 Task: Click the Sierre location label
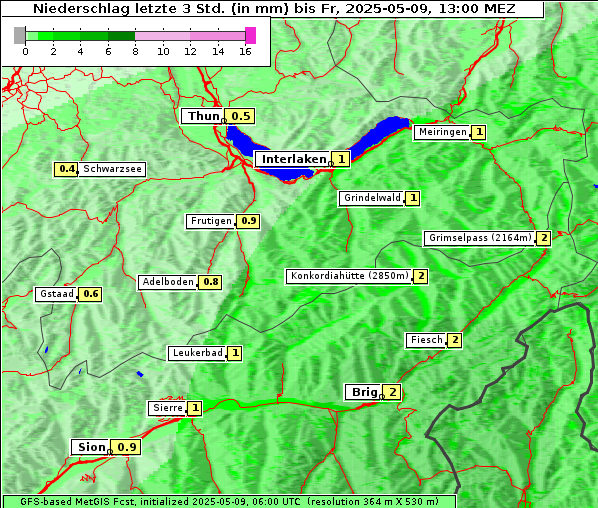pos(168,408)
